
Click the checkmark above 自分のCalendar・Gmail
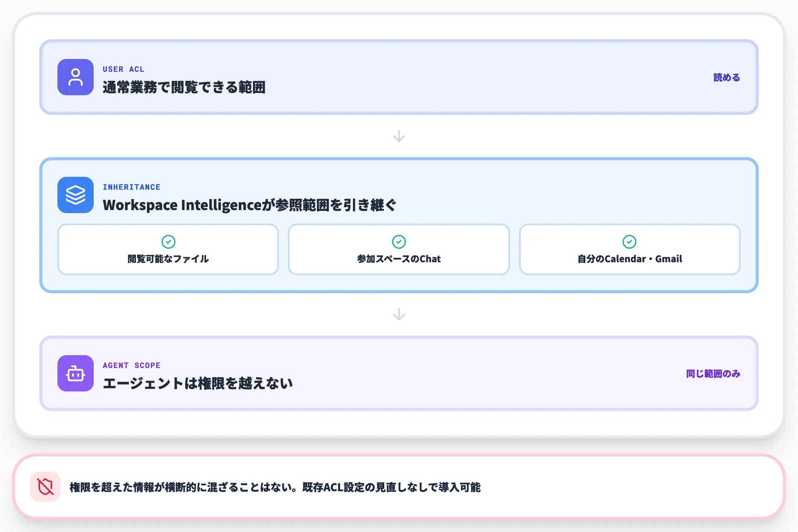click(x=629, y=242)
